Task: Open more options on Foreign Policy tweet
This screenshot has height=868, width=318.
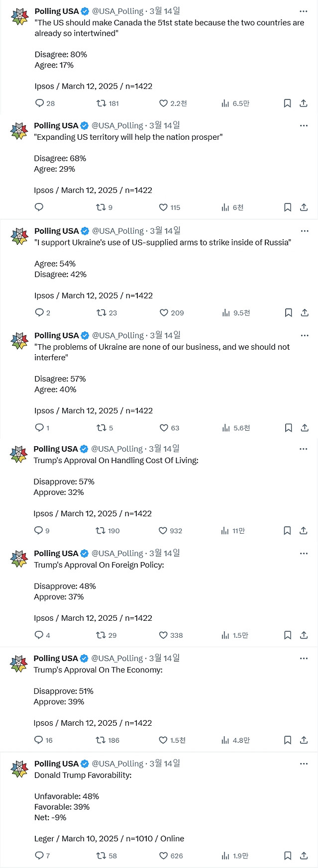Action: click(304, 553)
